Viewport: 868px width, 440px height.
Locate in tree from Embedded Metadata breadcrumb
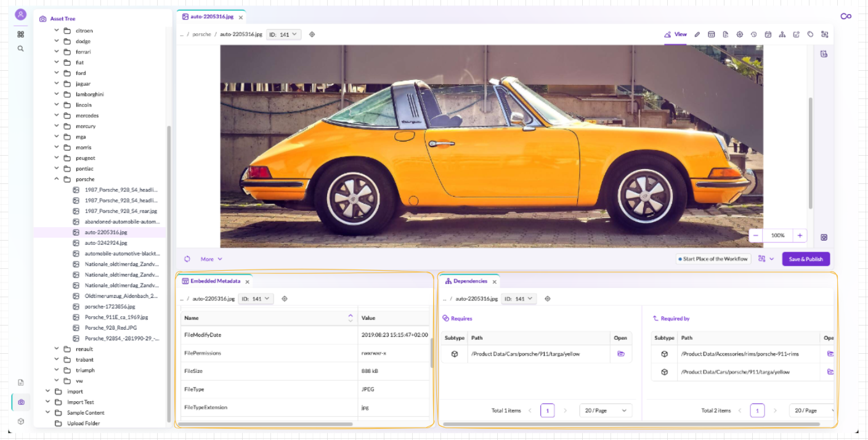pos(285,298)
